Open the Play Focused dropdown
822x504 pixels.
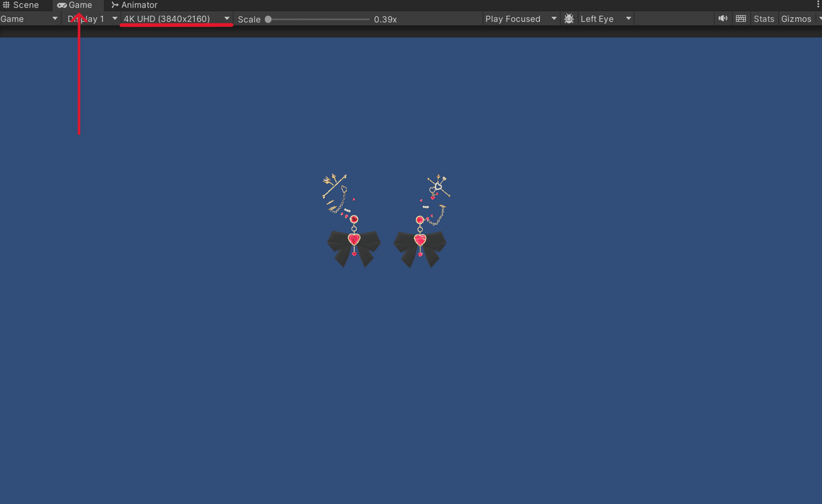click(521, 18)
